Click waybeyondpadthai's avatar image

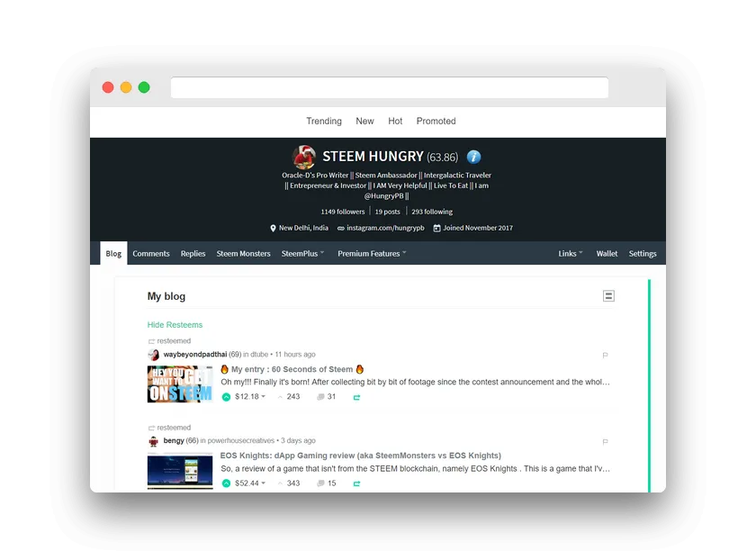[x=153, y=355]
